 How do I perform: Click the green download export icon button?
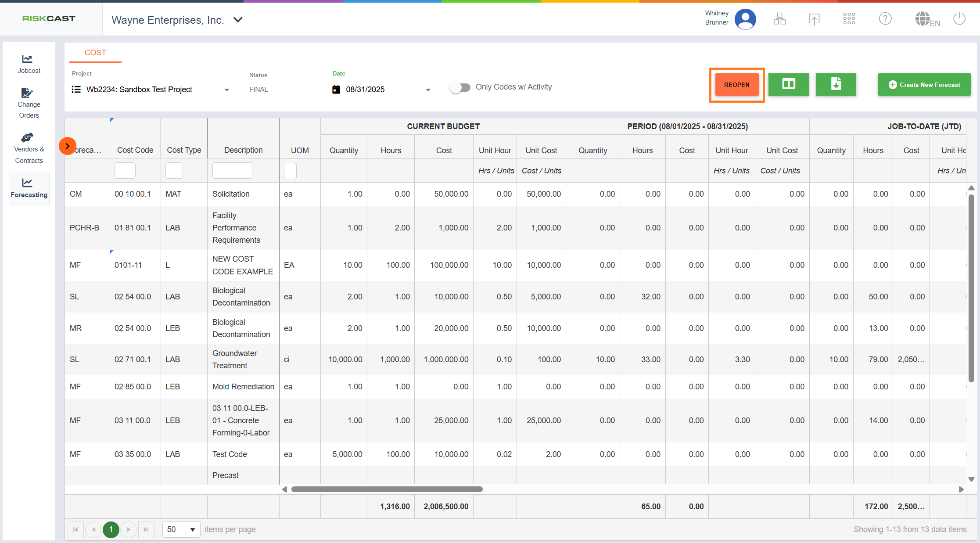pyautogui.click(x=836, y=84)
